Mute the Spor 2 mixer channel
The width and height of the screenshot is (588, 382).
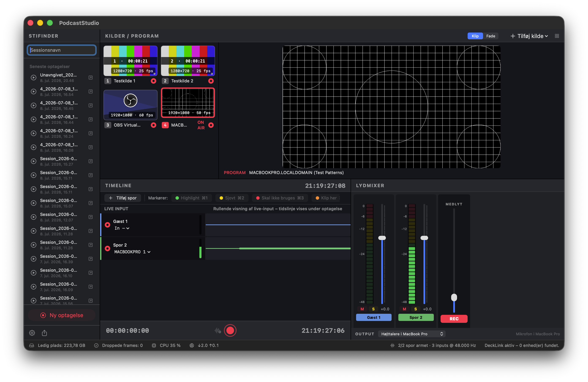point(404,309)
